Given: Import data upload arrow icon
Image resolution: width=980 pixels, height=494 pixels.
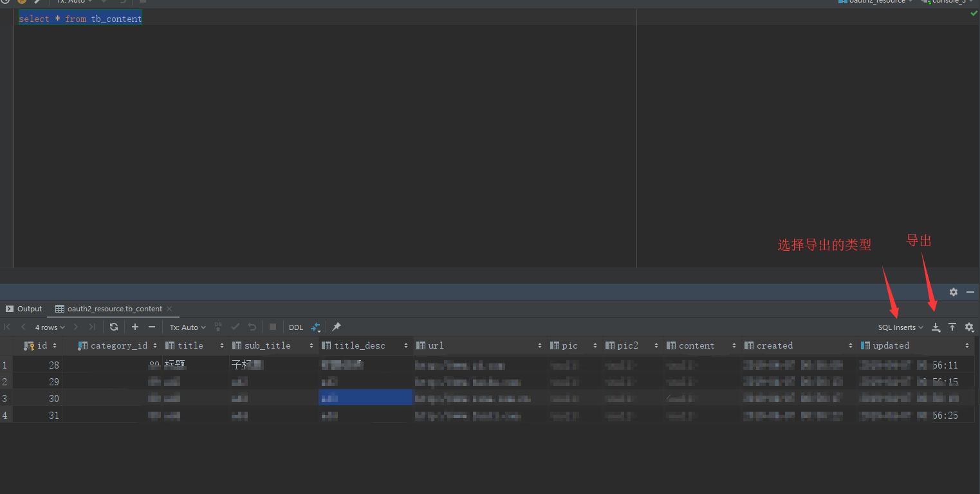Looking at the screenshot, I should 952,327.
